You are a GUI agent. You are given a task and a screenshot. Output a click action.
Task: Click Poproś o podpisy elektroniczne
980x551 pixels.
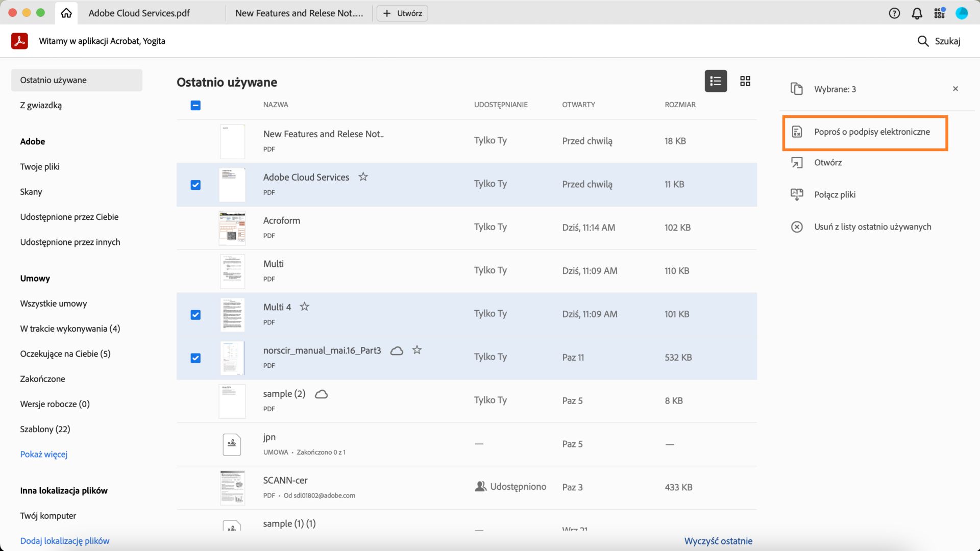coord(871,132)
